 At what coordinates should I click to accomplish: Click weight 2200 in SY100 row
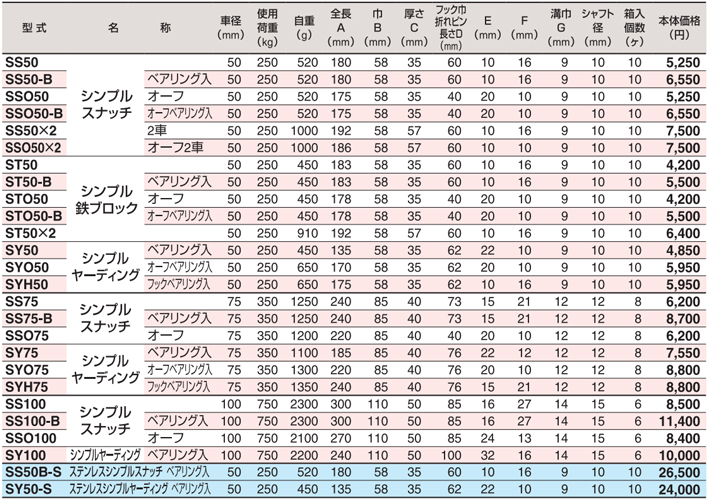pos(304,456)
